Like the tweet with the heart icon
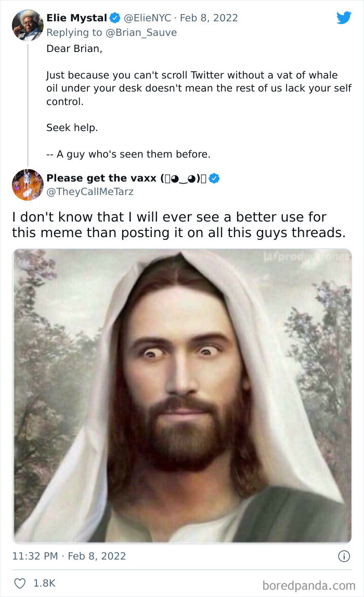The height and width of the screenshot is (597, 364). click(19, 584)
